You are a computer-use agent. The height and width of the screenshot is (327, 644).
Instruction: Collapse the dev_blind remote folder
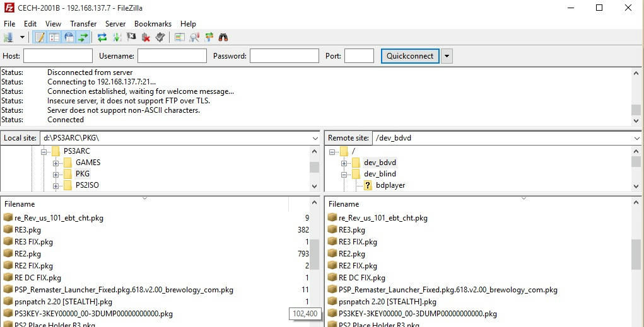click(344, 175)
